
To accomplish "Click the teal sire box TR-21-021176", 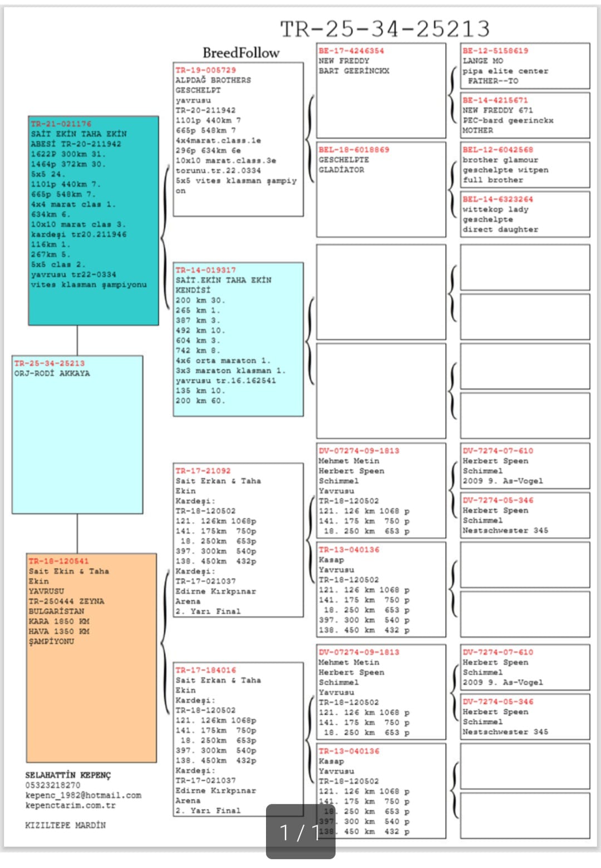I will click(93, 220).
